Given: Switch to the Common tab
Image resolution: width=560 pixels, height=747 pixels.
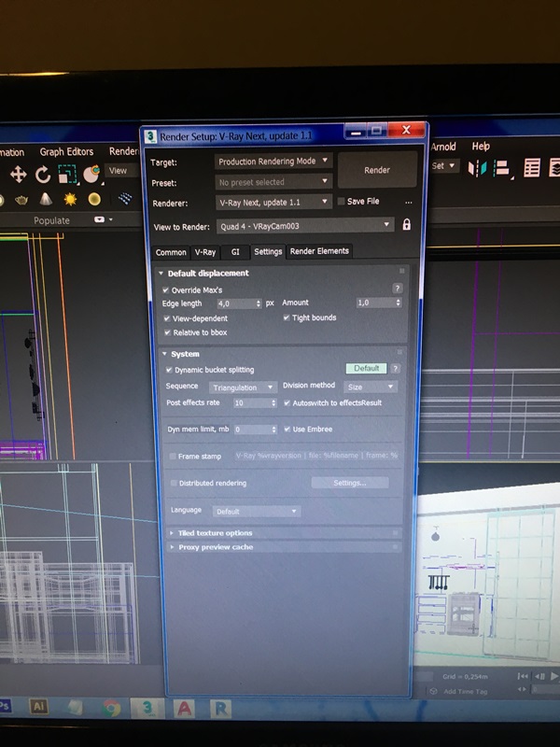Looking at the screenshot, I should [171, 252].
